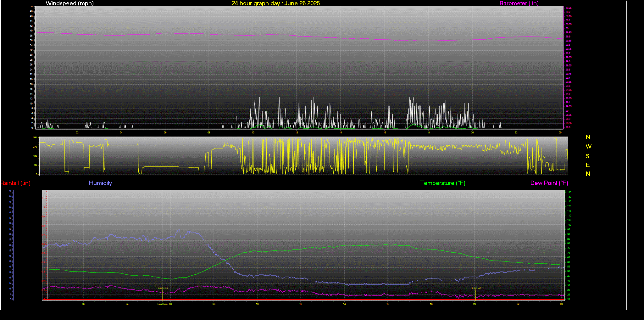
Task: Click the '20' hour label under temperature graph
Action: [x=475, y=304]
